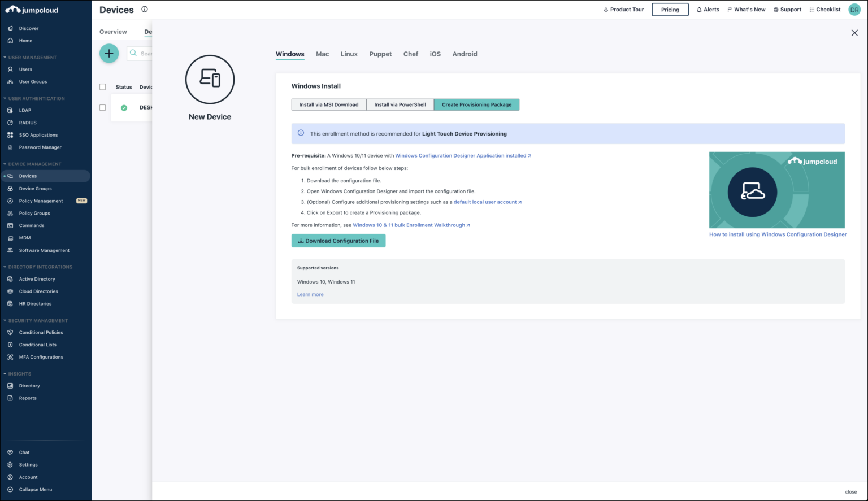Collapse the USER MANAGEMENT sidebar section
Image resolution: width=868 pixels, height=501 pixels.
[x=5, y=57]
